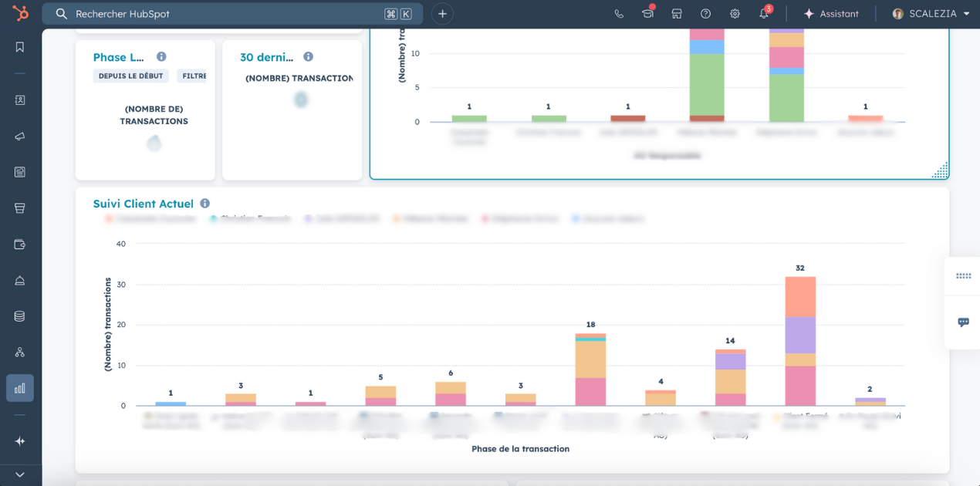The image size is (980, 486).
Task: Click the orange segment of the bar labeled 5
Action: click(380, 392)
